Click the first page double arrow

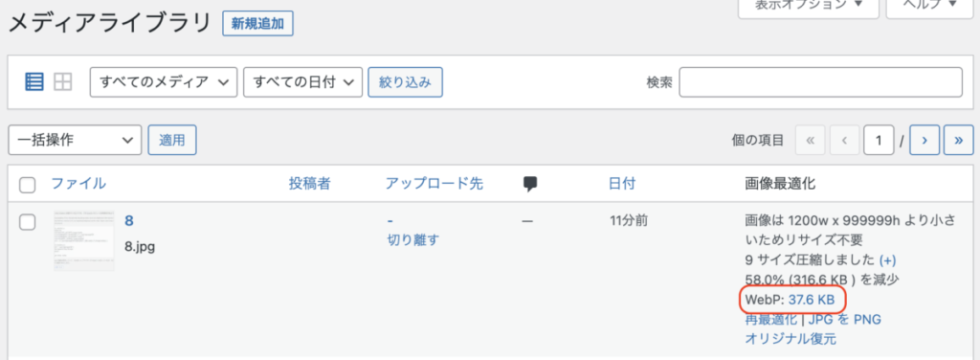[x=811, y=141]
